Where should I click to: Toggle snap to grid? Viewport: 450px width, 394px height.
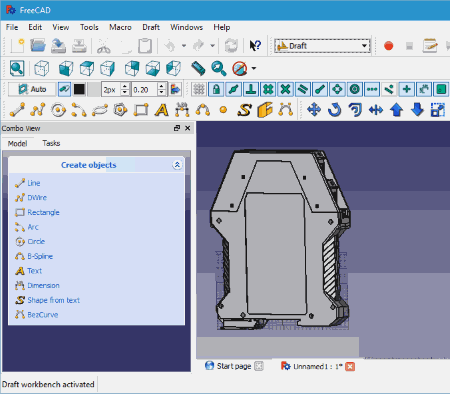pos(268,89)
